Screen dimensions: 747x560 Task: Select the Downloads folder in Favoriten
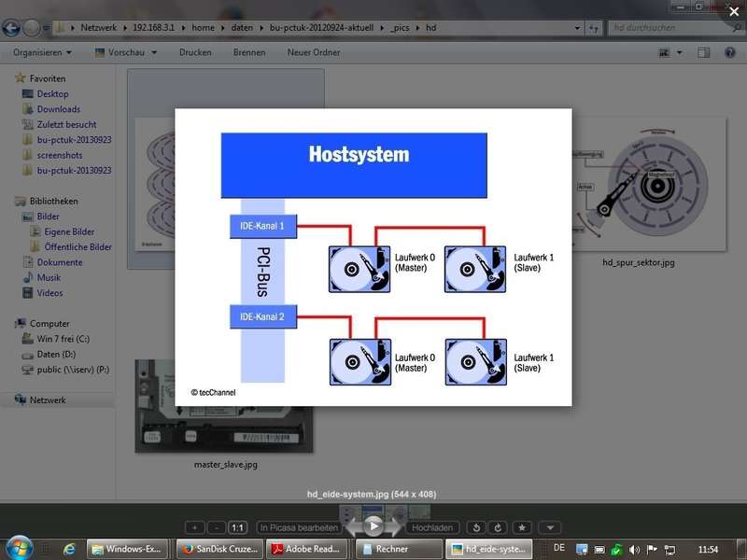point(58,109)
